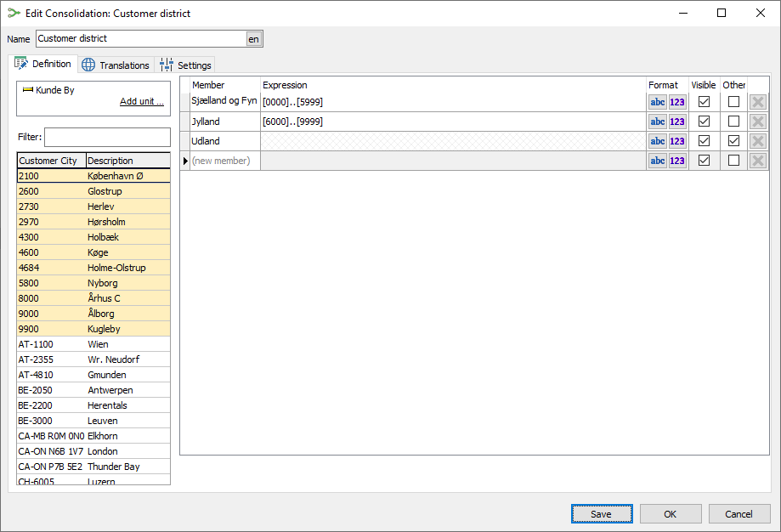Select row 2970 Hørsholm

(93, 222)
